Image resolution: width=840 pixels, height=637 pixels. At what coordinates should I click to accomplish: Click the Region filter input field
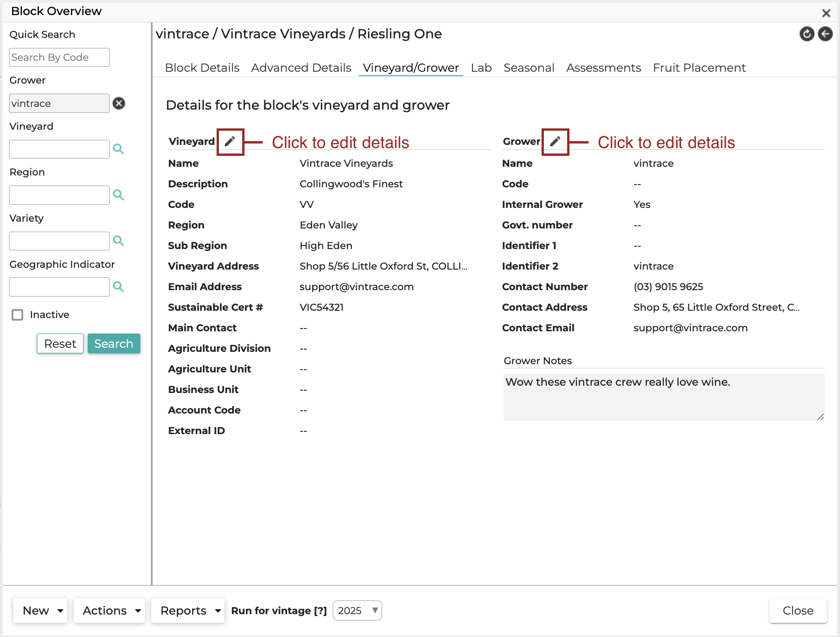pos(59,195)
